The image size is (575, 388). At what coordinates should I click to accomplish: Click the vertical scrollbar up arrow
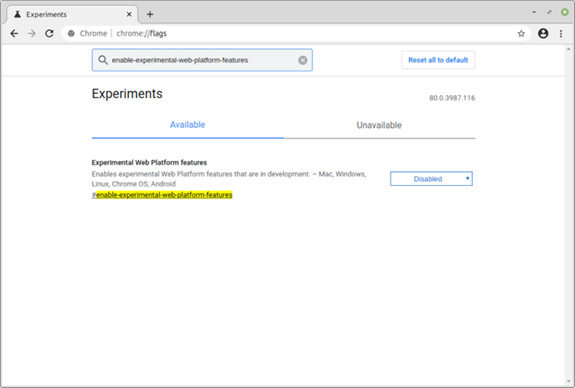tap(569, 49)
